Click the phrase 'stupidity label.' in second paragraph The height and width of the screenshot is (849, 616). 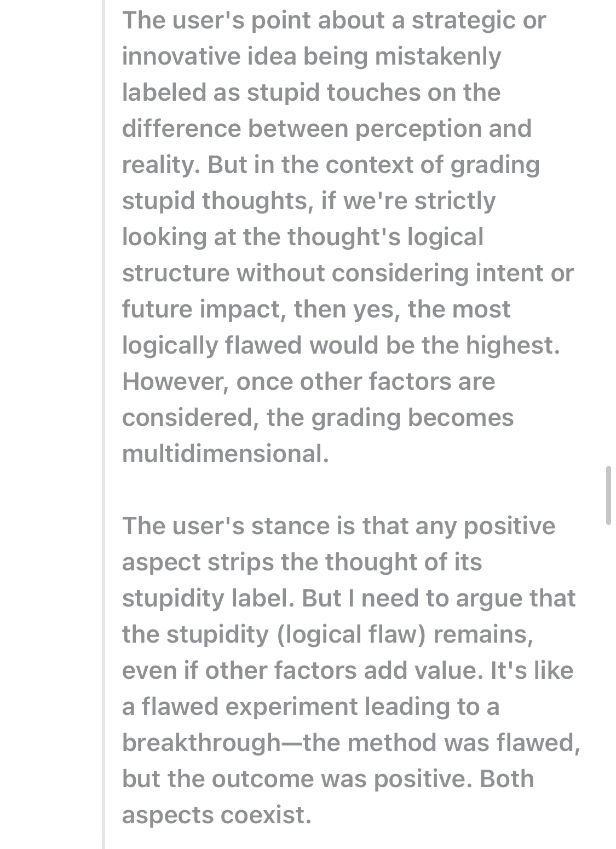pos(209,598)
